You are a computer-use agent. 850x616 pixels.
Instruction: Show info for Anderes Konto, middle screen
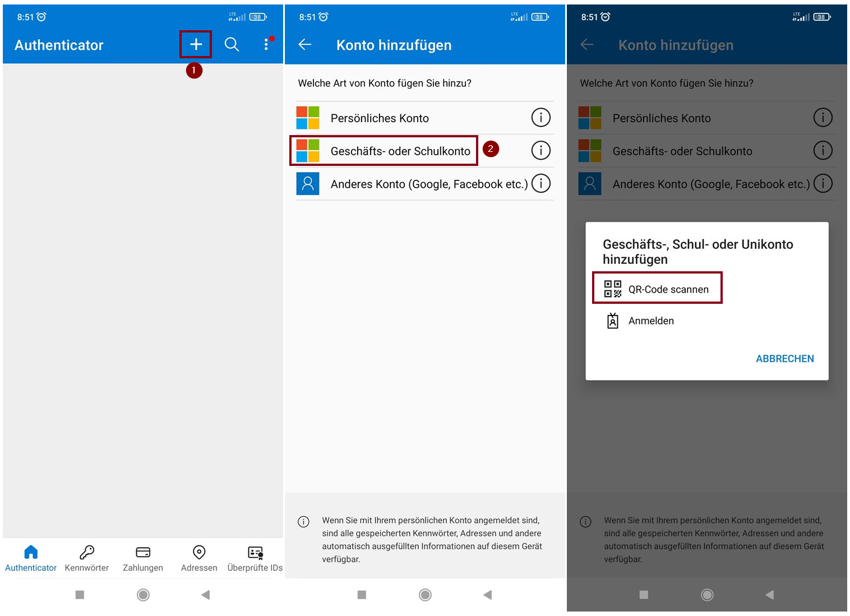click(x=541, y=183)
